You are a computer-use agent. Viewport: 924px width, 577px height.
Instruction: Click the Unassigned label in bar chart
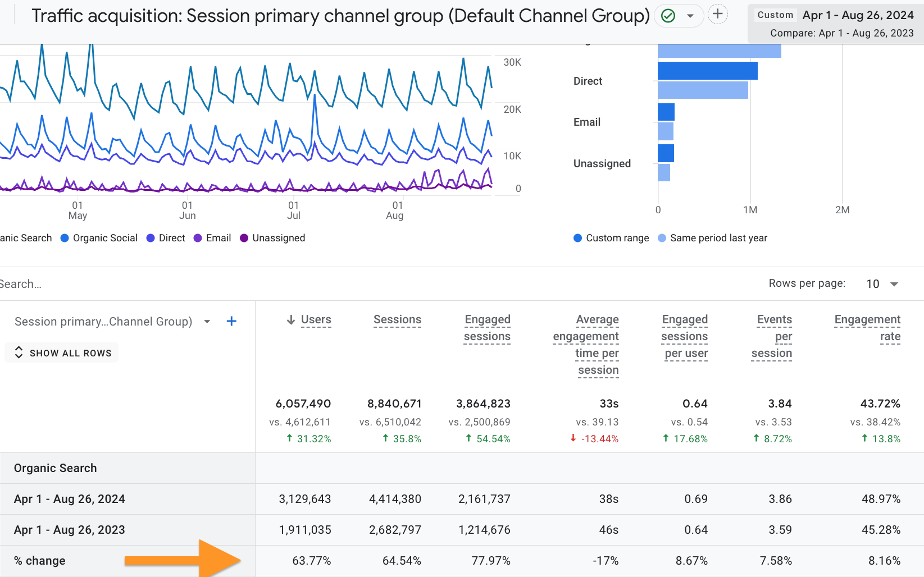coord(602,164)
